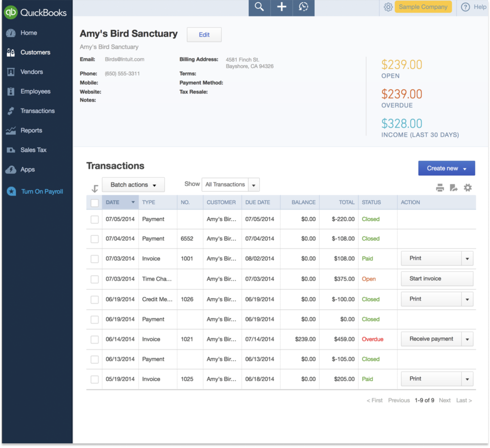
Task: Click the Turn On Payroll link
Action: coord(42,192)
